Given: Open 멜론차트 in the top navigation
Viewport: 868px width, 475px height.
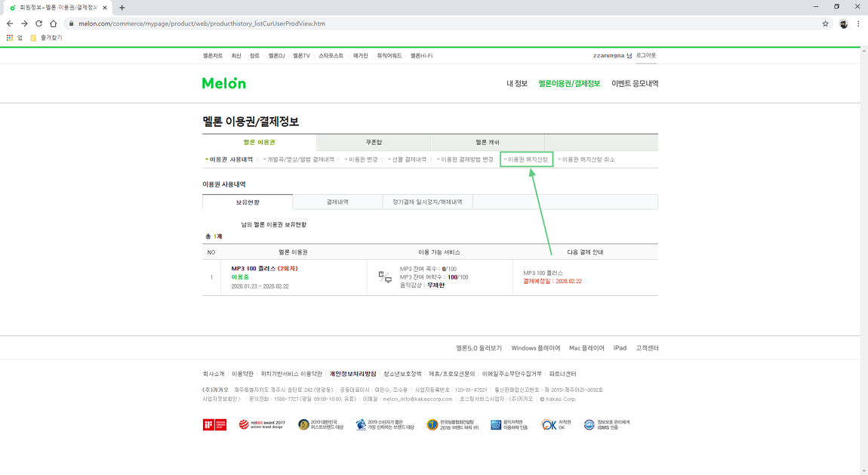Looking at the screenshot, I should (213, 56).
